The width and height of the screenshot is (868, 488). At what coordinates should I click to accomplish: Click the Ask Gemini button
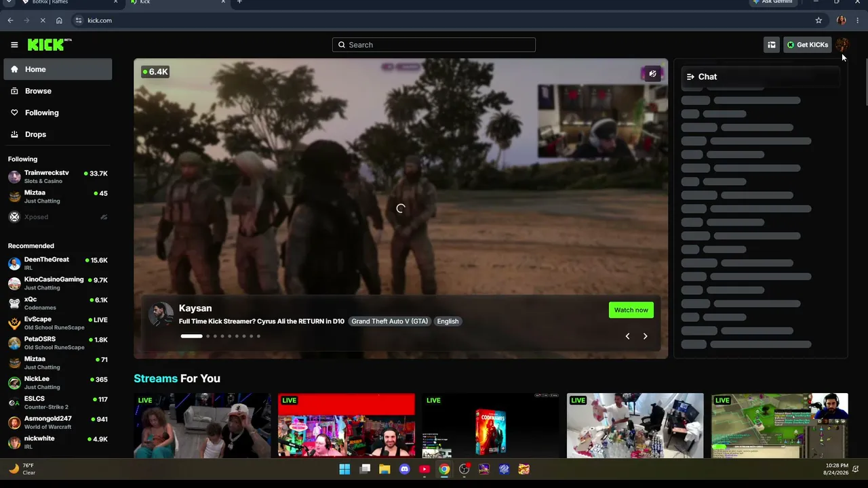click(772, 3)
